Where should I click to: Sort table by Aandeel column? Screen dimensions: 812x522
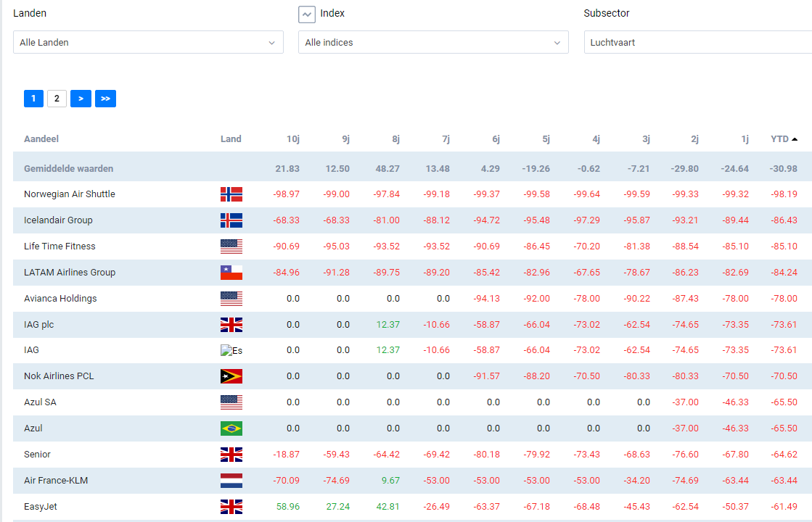(x=41, y=139)
